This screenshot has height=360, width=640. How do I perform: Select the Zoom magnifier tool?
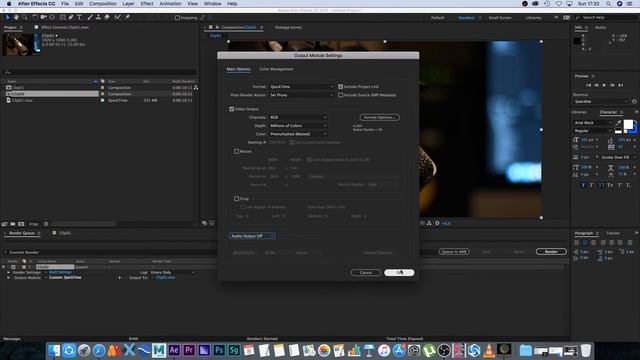[x=24, y=17]
